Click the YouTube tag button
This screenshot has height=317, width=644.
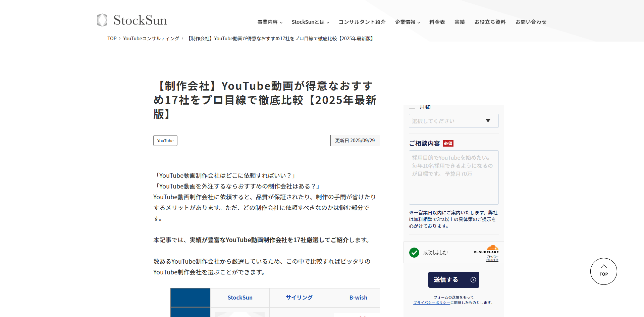point(165,141)
